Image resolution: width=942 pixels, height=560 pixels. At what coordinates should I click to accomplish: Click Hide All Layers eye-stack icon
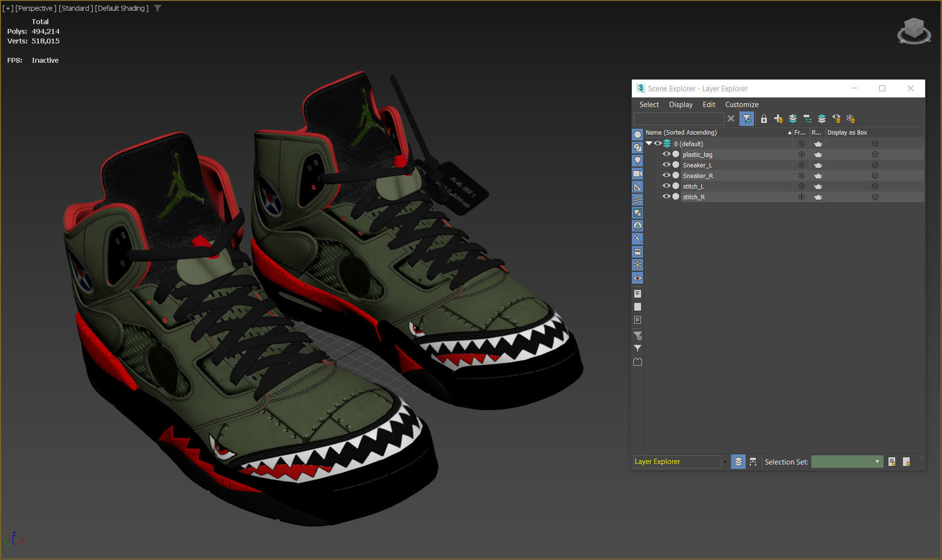pos(836,119)
